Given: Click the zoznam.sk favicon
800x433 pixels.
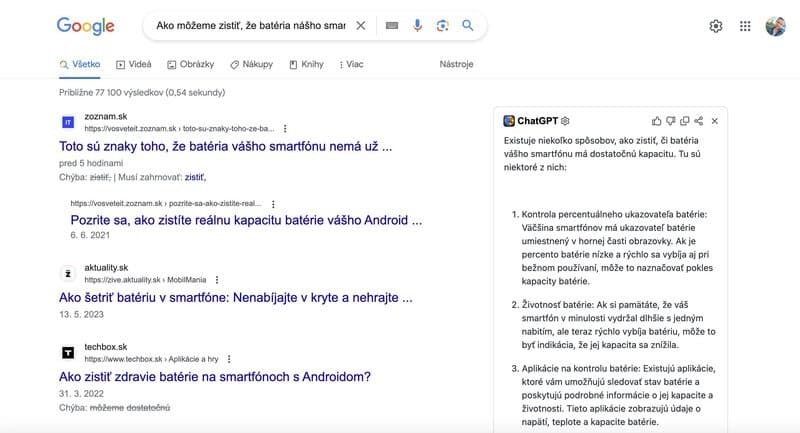Looking at the screenshot, I should tap(68, 122).
